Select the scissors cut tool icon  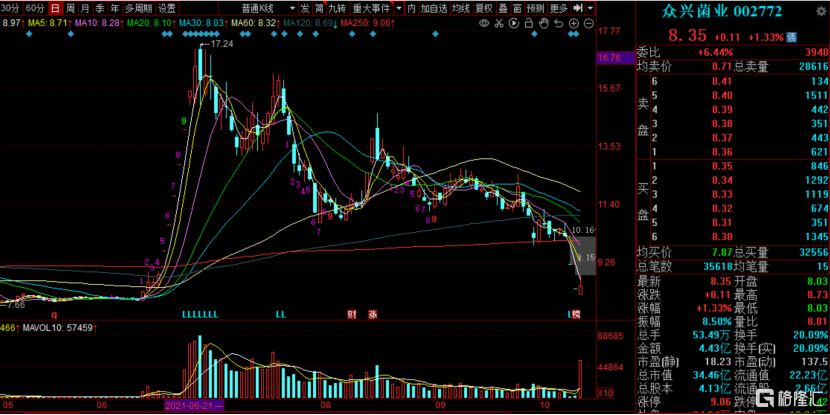499,23
